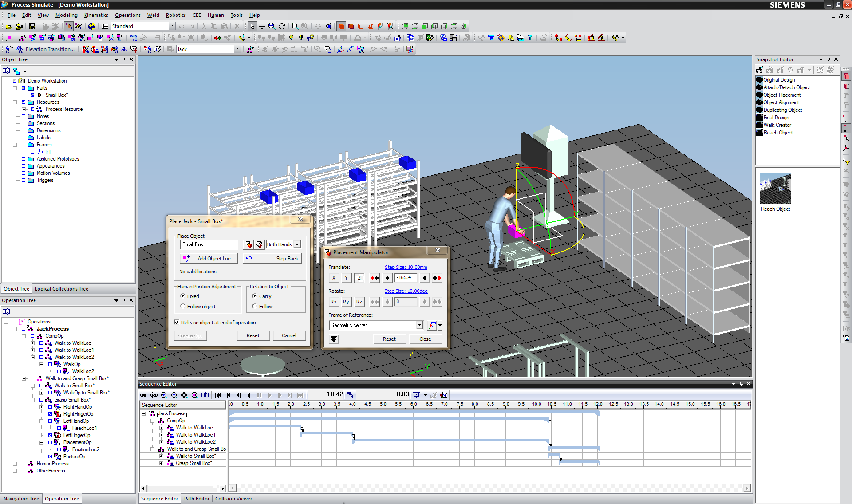Viewport: 852px width, 504px height.
Task: Activate the Pan view tool
Action: click(x=262, y=27)
